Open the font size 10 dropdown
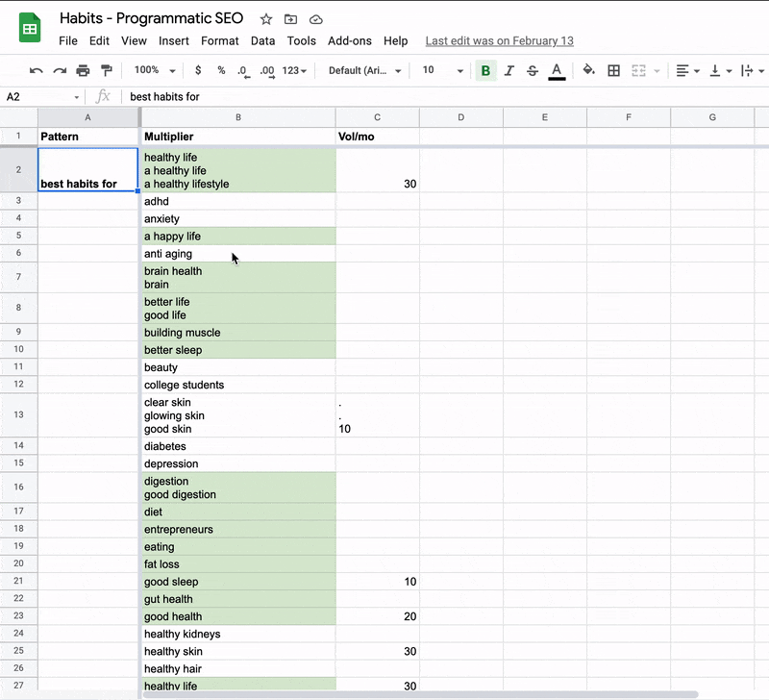Viewport: 769px width, 700px height. (x=442, y=70)
